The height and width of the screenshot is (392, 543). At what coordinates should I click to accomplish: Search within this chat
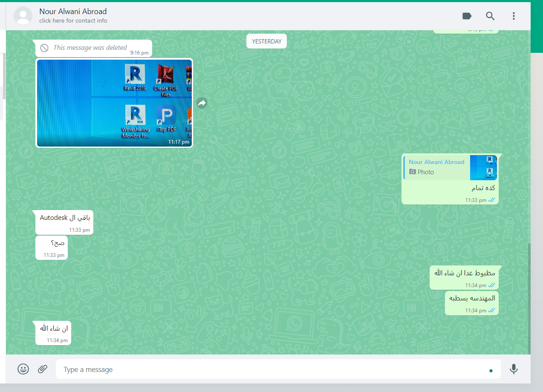[490, 16]
